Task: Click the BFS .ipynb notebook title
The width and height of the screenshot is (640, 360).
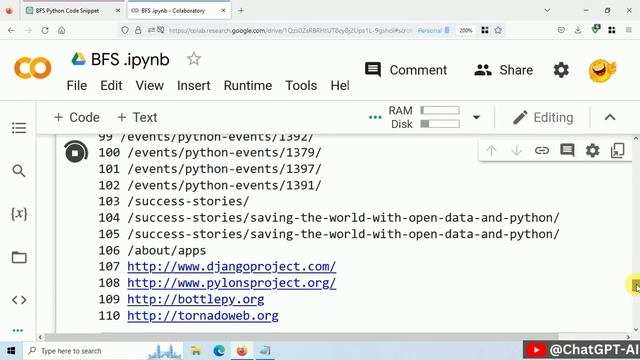Action: 130,60
